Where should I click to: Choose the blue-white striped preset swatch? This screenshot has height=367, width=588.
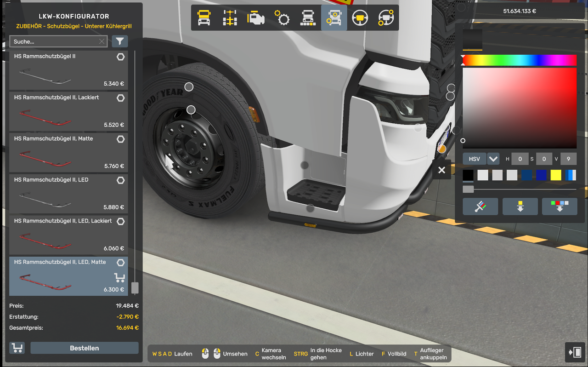coord(571,175)
